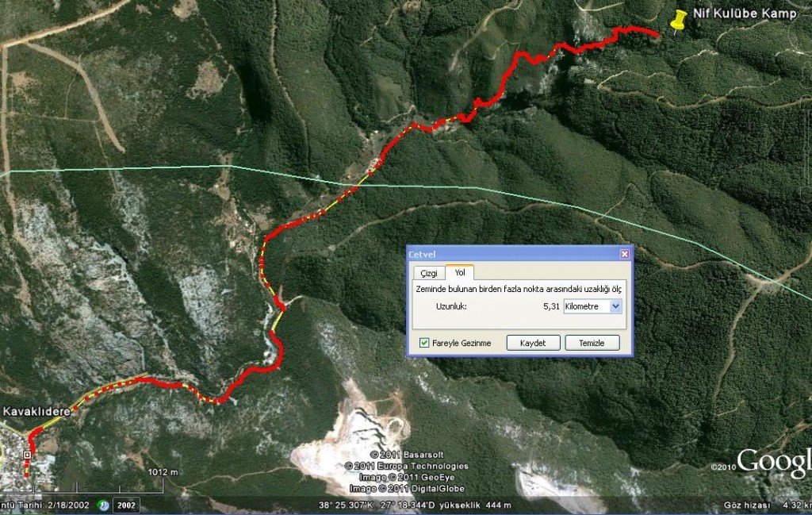812x515 pixels.
Task: Toggle the Fareyle Gezinme checkbox
Action: pyautogui.click(x=424, y=343)
